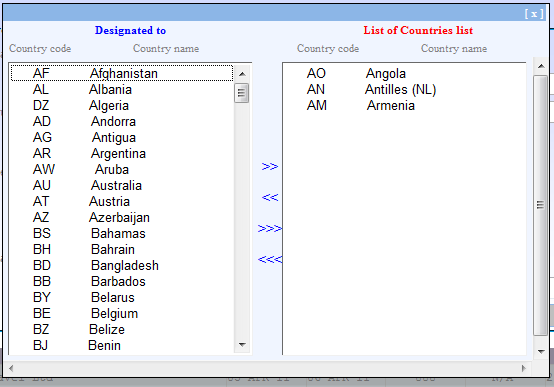Select the Belgium row
554x387 pixels.
pos(122,313)
